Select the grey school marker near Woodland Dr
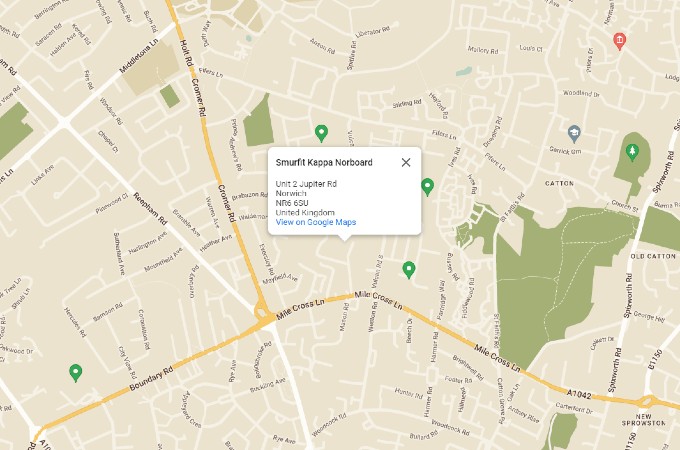 click(x=574, y=132)
